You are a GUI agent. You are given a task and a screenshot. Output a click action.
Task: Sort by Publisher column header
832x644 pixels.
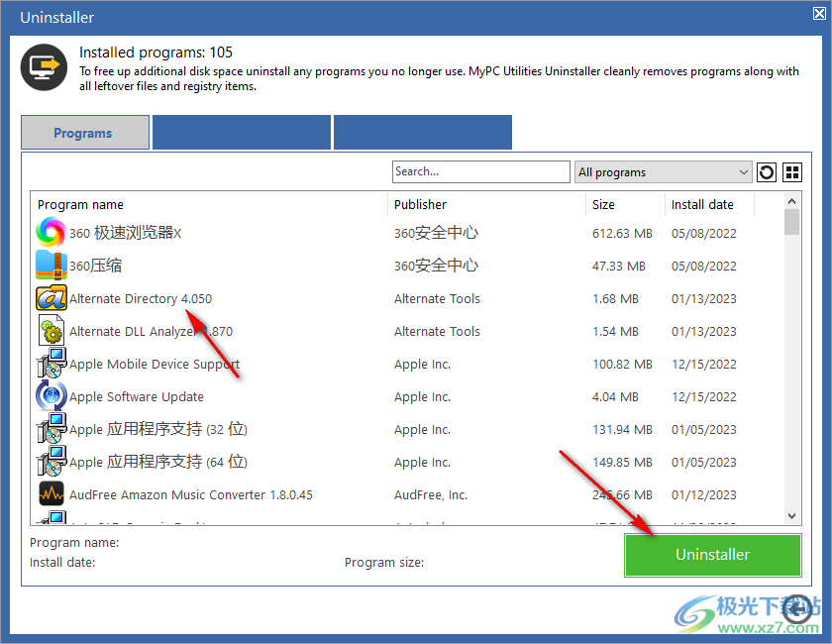pyautogui.click(x=486, y=204)
